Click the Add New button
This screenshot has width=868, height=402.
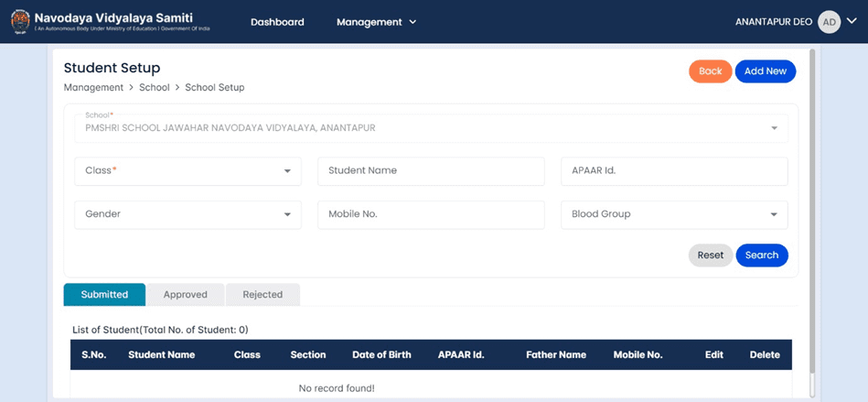[x=766, y=71]
